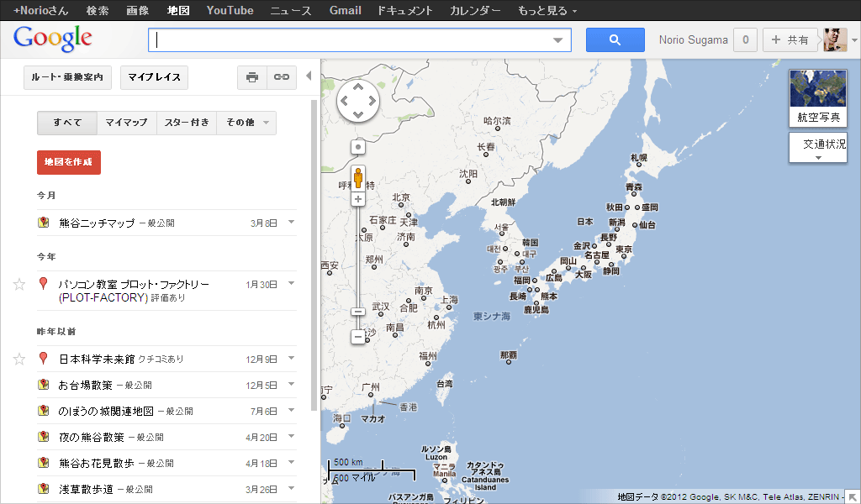This screenshot has height=504, width=861.
Task: Open options arrow for お台場散策 row
Action: point(291,384)
